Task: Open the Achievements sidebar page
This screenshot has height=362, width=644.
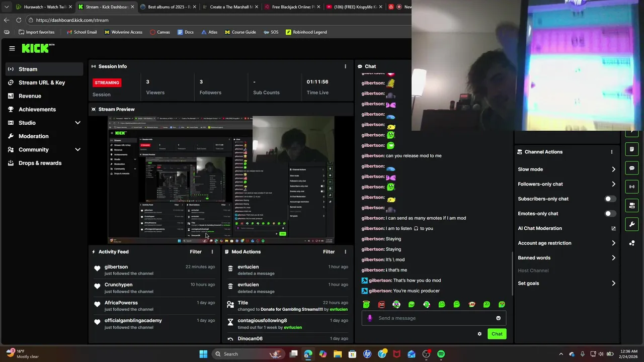Action: coord(37,109)
